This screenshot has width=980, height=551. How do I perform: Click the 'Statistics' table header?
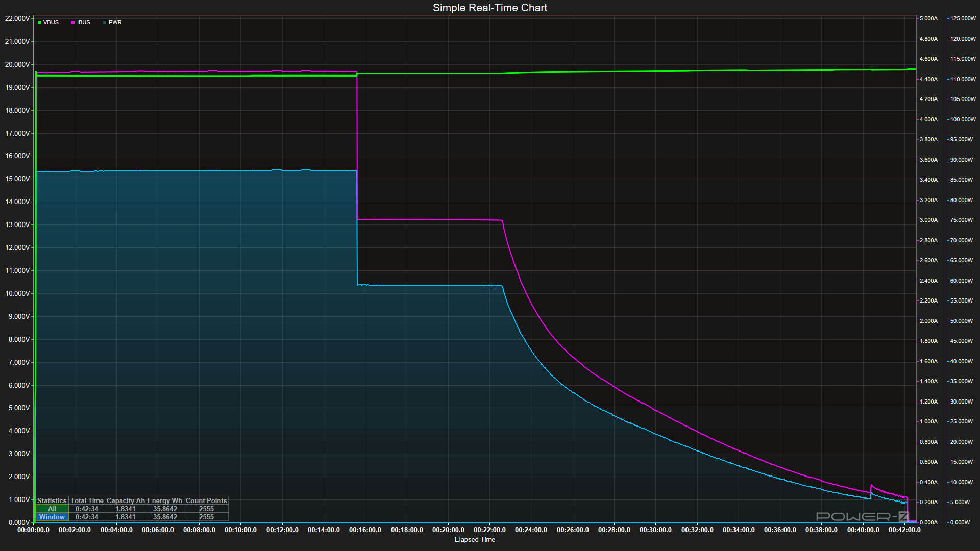coord(52,500)
